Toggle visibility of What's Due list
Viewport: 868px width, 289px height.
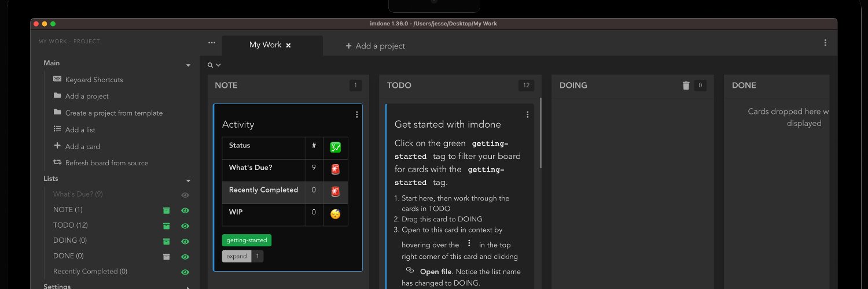coord(185,195)
